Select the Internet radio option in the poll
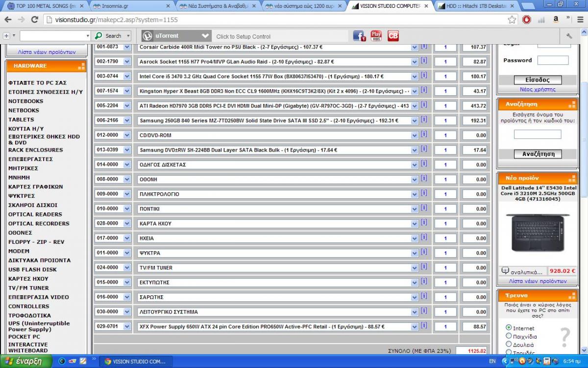 click(509, 328)
